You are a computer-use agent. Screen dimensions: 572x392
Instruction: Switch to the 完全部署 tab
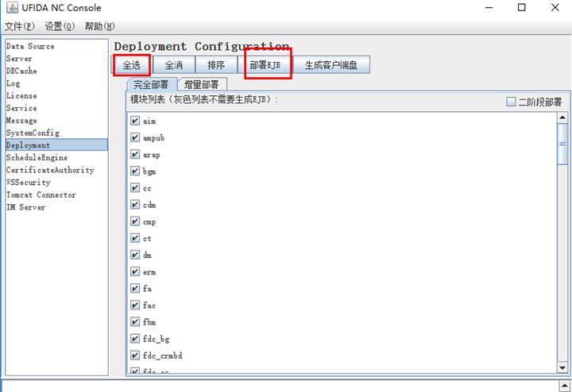pyautogui.click(x=152, y=85)
